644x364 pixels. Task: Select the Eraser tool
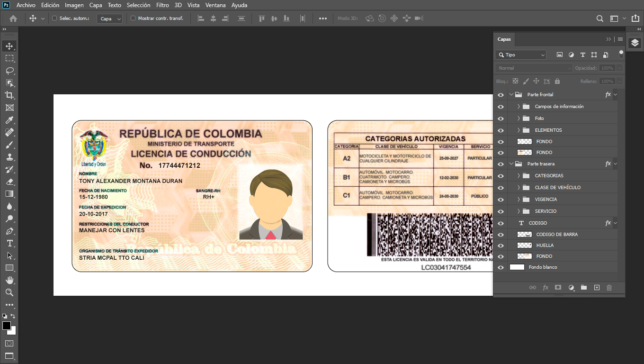click(x=9, y=182)
